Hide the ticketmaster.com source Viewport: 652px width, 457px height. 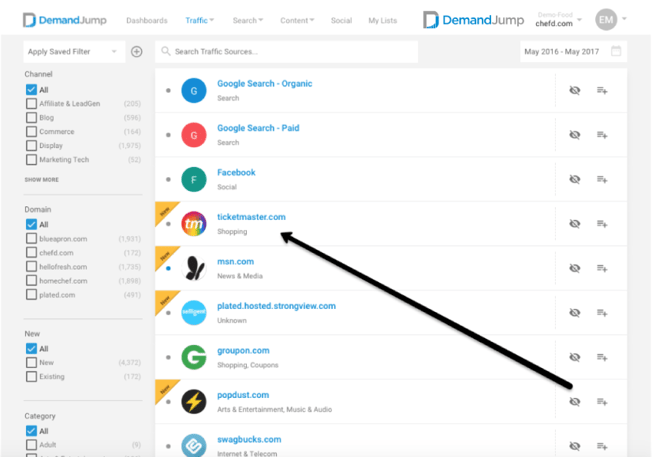click(x=575, y=224)
